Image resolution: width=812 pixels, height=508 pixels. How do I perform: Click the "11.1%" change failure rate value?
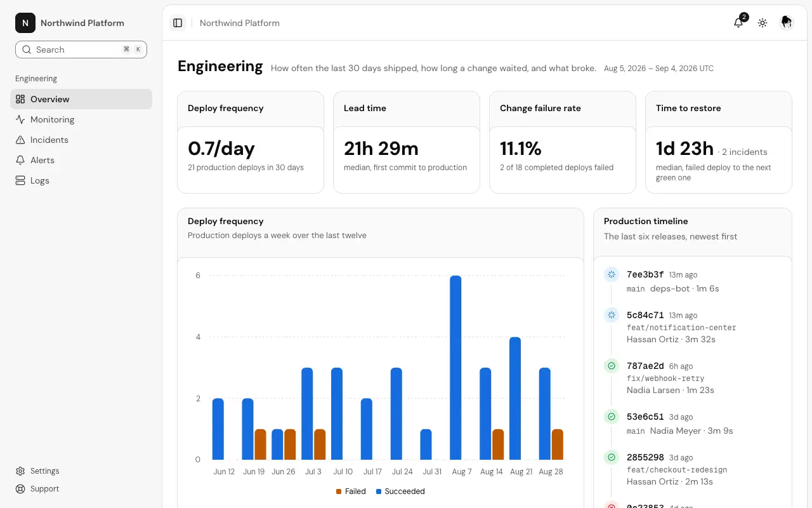pyautogui.click(x=521, y=149)
